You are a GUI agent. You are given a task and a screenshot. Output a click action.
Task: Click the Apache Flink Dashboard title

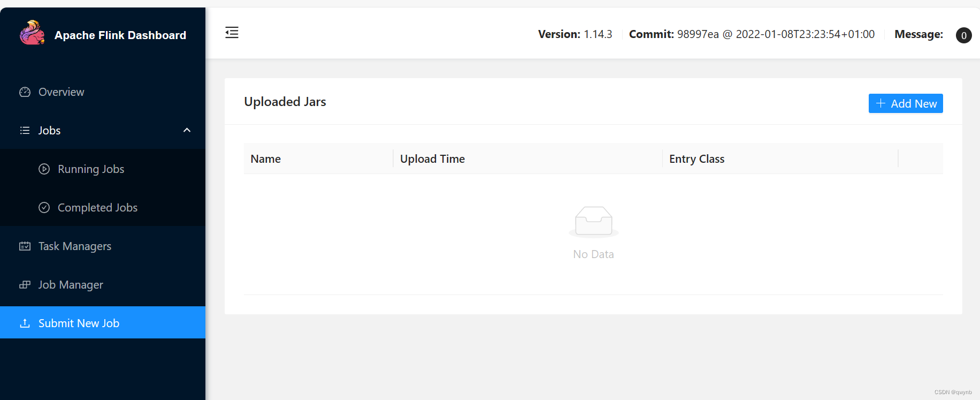pyautogui.click(x=120, y=35)
